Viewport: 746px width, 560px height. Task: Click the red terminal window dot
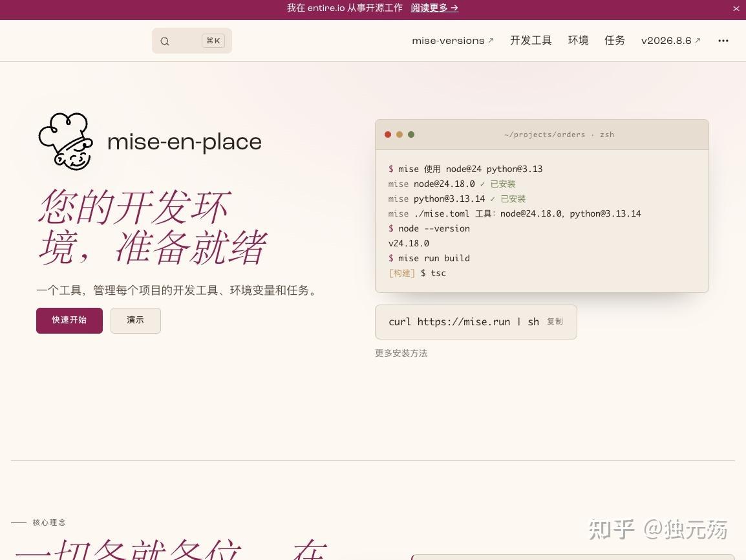[x=388, y=135]
